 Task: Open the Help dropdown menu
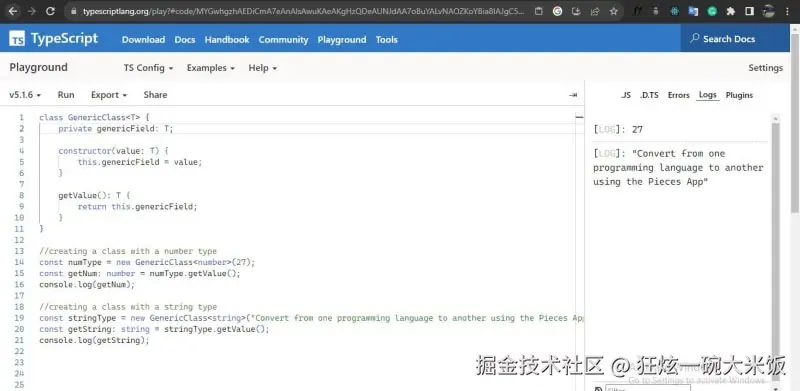coord(262,68)
